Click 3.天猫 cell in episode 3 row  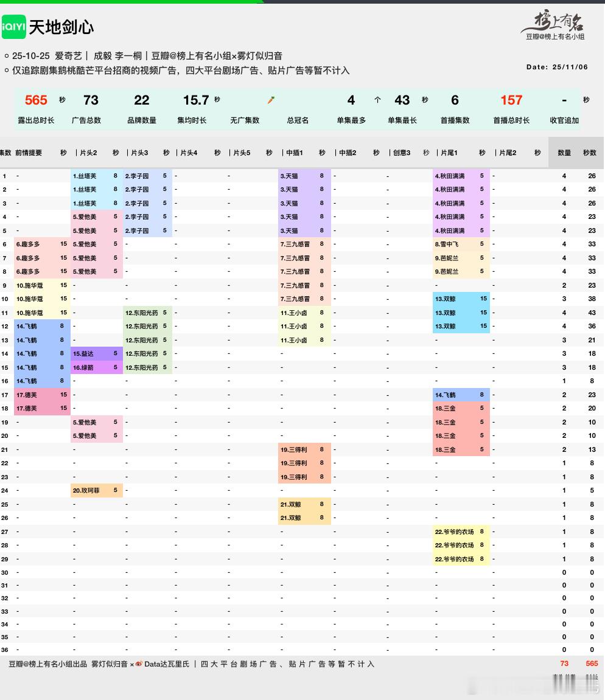point(304,203)
